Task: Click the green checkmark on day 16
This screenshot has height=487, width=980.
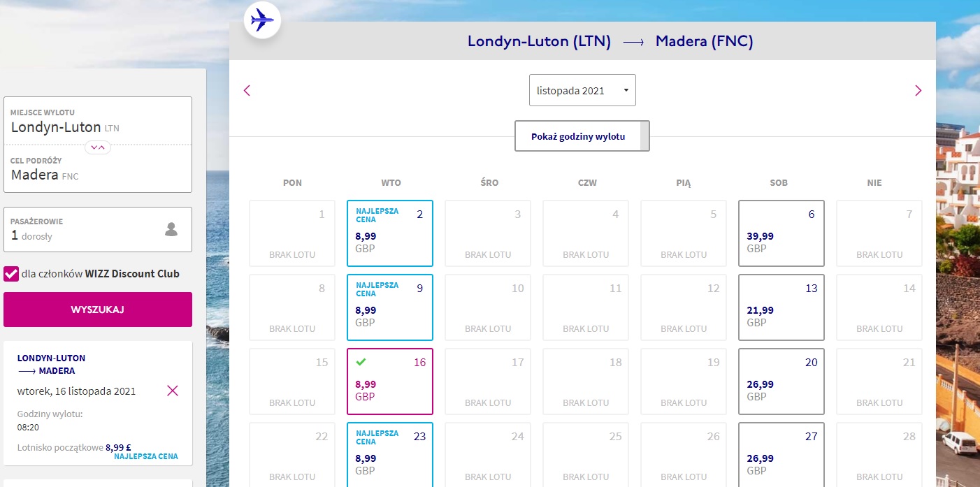Action: (x=361, y=362)
